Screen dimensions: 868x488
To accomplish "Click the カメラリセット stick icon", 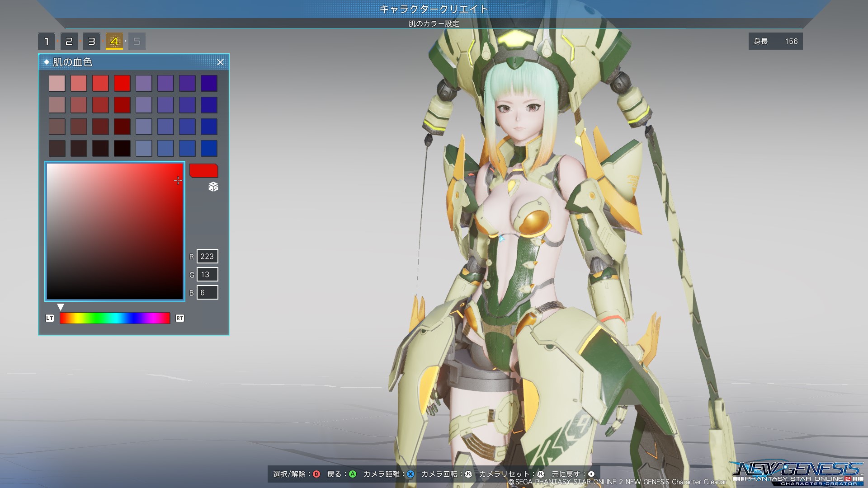I will 541,474.
